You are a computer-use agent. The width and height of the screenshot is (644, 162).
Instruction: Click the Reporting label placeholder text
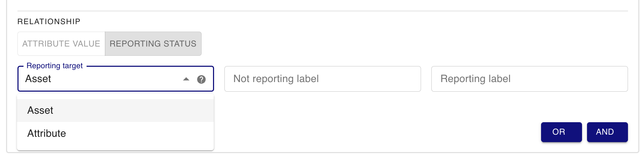pyautogui.click(x=476, y=79)
